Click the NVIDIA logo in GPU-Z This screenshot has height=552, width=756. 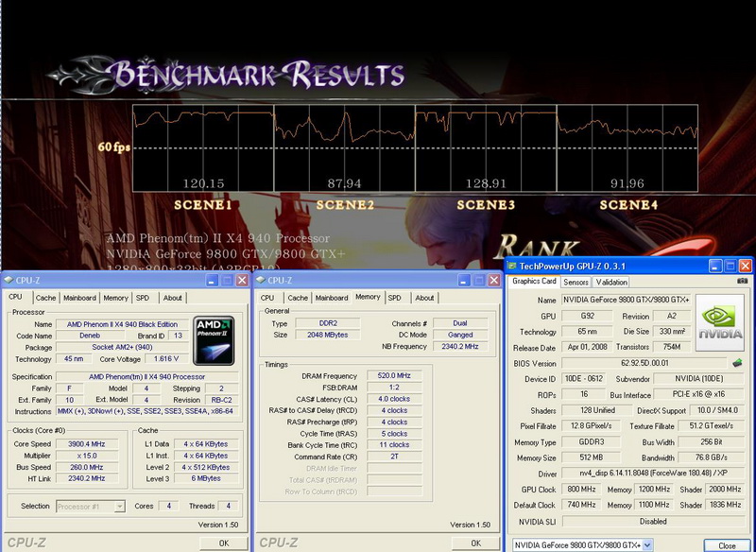(x=720, y=322)
